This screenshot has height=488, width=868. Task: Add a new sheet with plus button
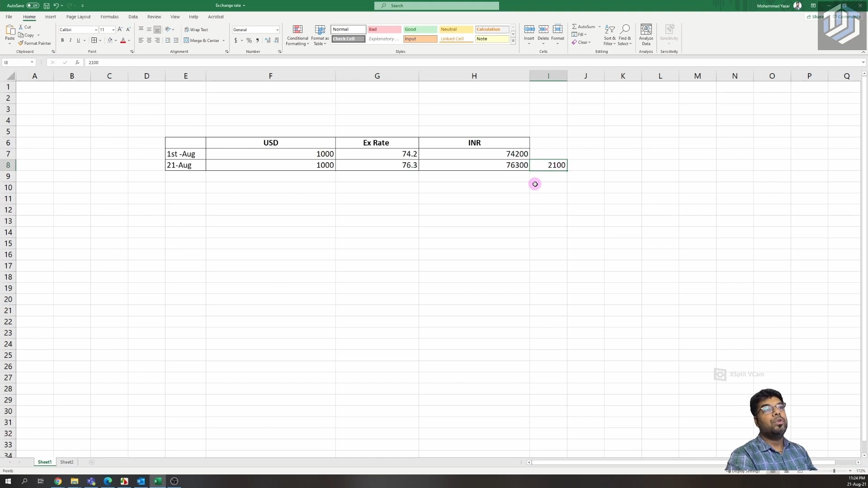point(92,462)
